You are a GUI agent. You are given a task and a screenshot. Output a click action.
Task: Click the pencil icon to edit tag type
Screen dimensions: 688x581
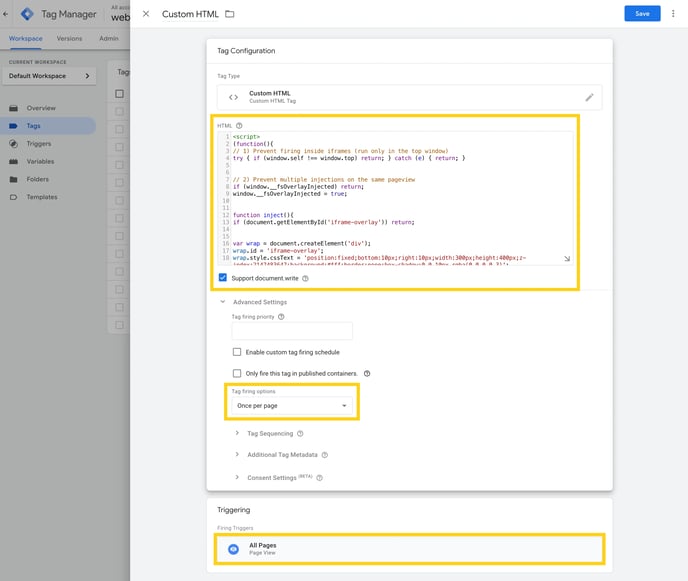(589, 97)
